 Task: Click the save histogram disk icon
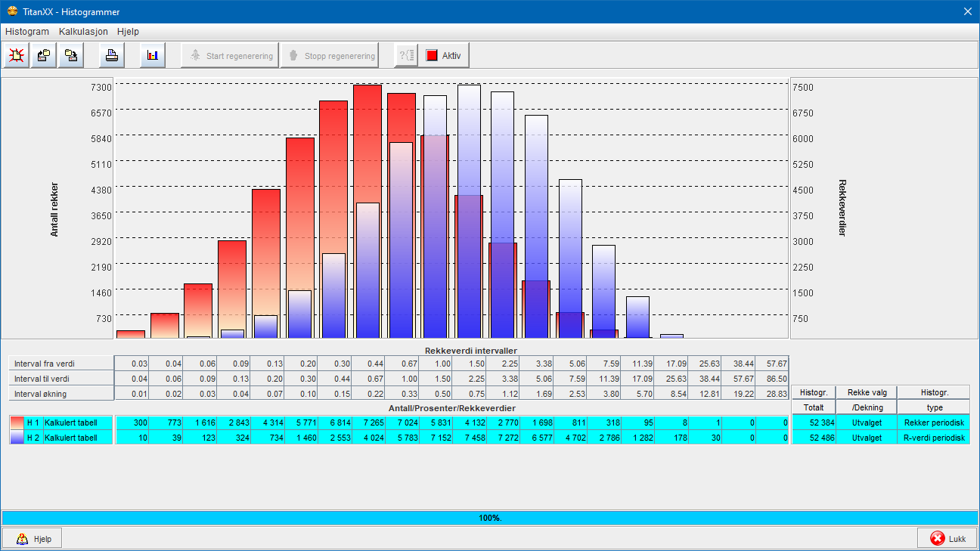click(71, 55)
